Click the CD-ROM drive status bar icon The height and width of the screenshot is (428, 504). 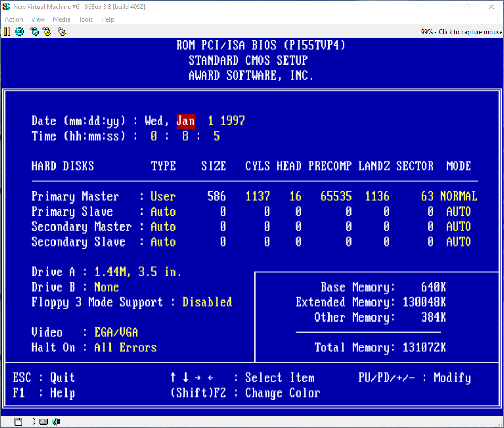pos(31,422)
